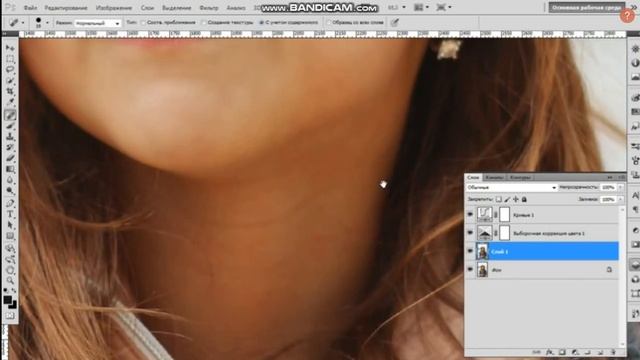Open the Фильтр menu
The height and width of the screenshot is (360, 640).
pyautogui.click(x=209, y=8)
